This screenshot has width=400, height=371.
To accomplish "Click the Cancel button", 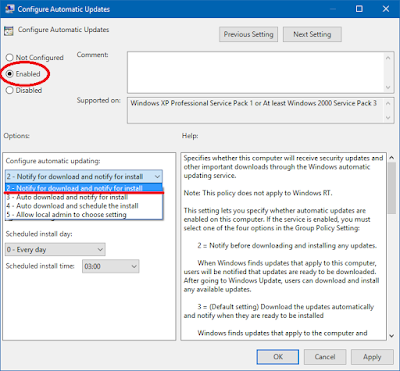I will [x=325, y=357].
